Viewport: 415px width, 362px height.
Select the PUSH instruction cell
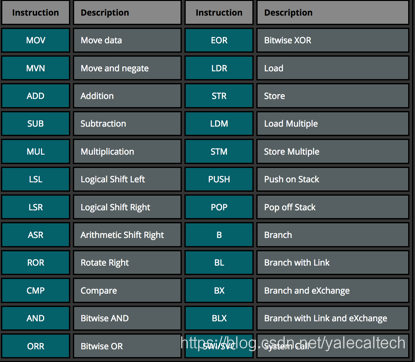[219, 179]
